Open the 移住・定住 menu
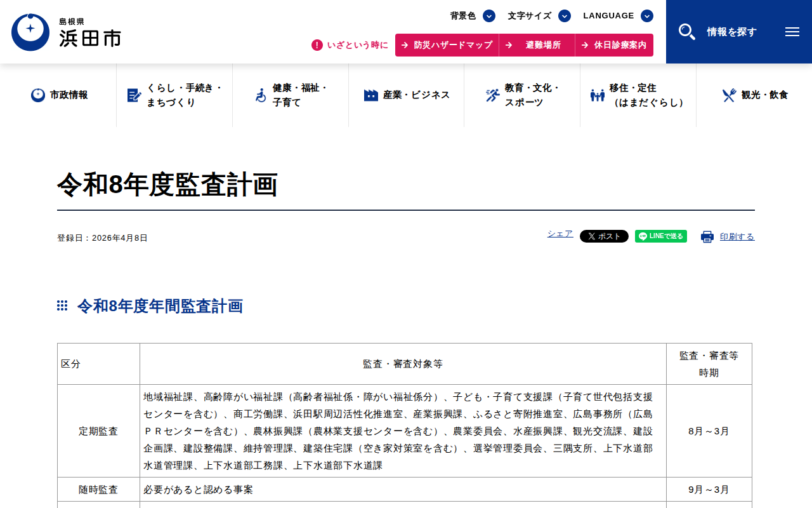Screen dimensions: 812x508 [638, 95]
